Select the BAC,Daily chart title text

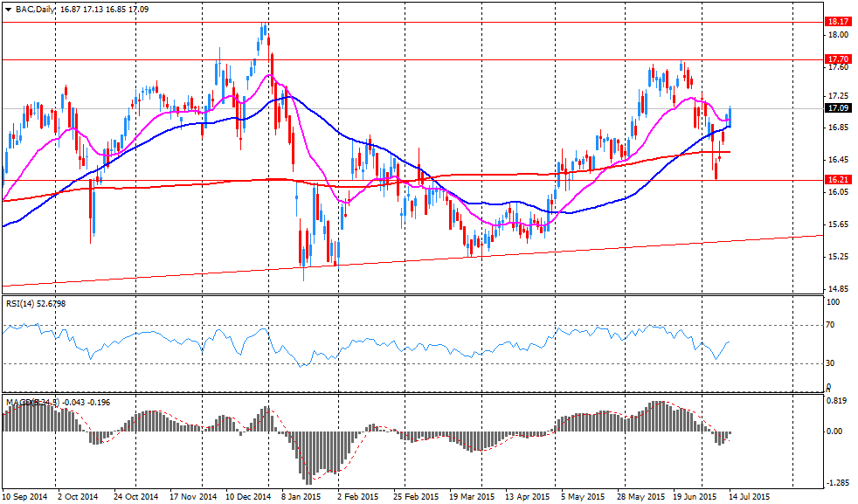pyautogui.click(x=35, y=10)
